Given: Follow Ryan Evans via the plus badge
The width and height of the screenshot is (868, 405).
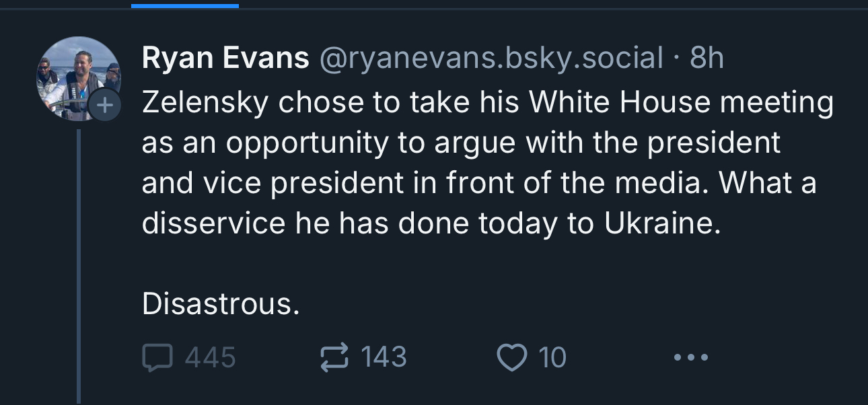Looking at the screenshot, I should (105, 106).
